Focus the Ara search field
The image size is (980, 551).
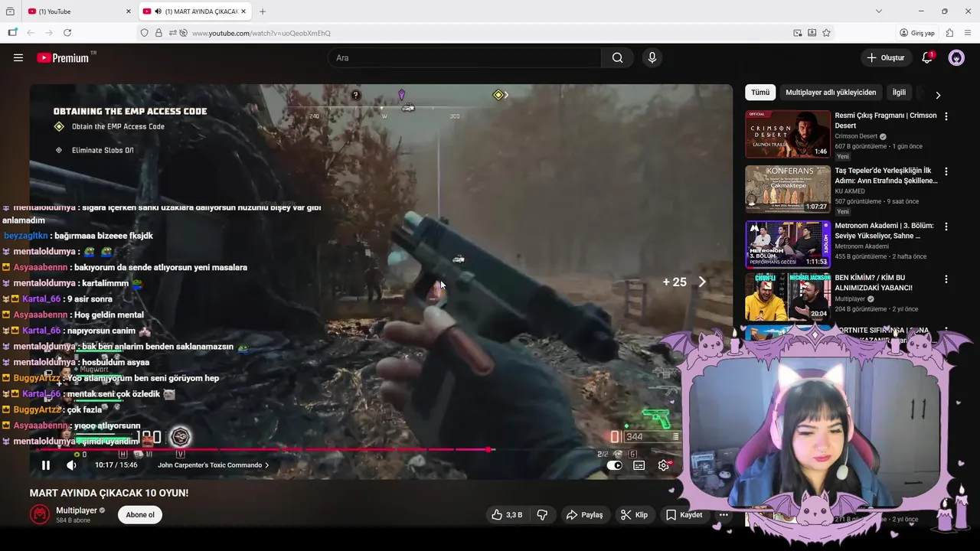pos(465,57)
